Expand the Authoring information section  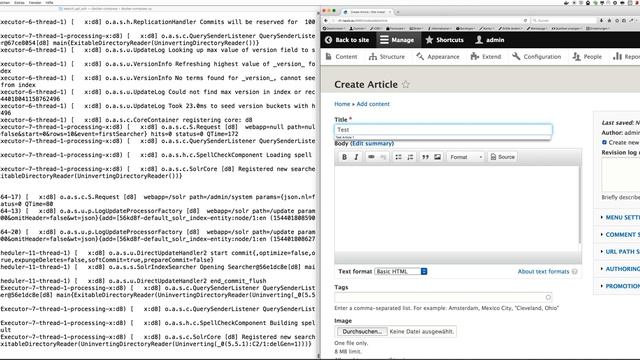tap(622, 269)
